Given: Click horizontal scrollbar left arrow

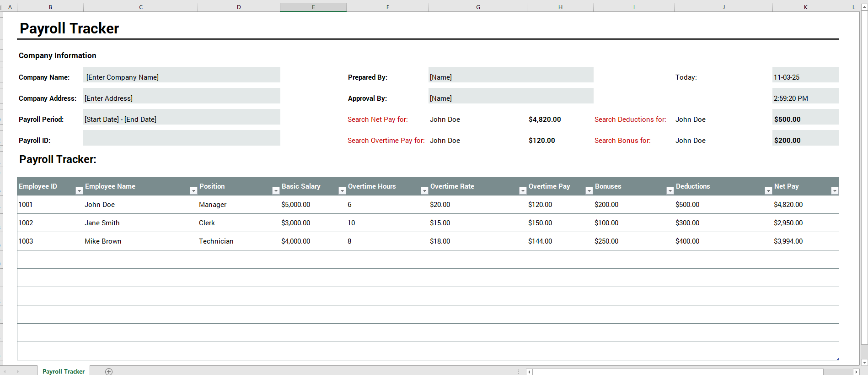Looking at the screenshot, I should pyautogui.click(x=529, y=372).
